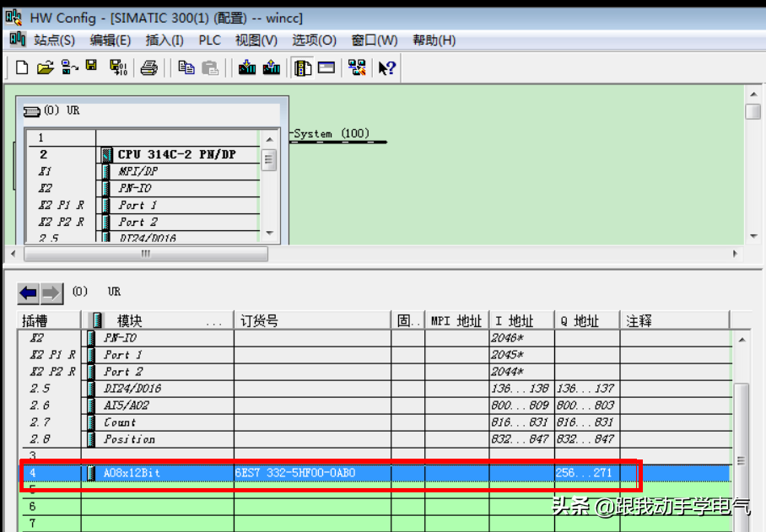Click Q address 136...137 cell

coord(585,389)
